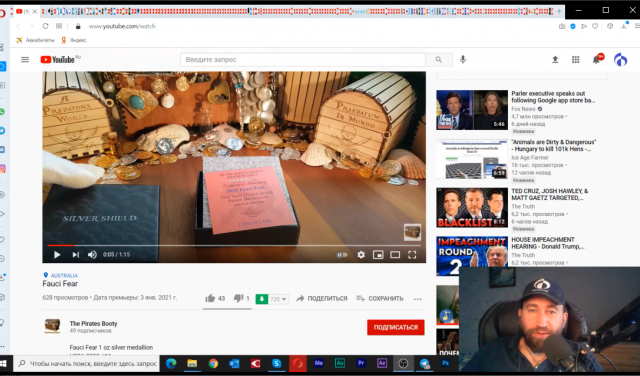
Task: Seek on the video progress bar
Action: click(x=229, y=245)
